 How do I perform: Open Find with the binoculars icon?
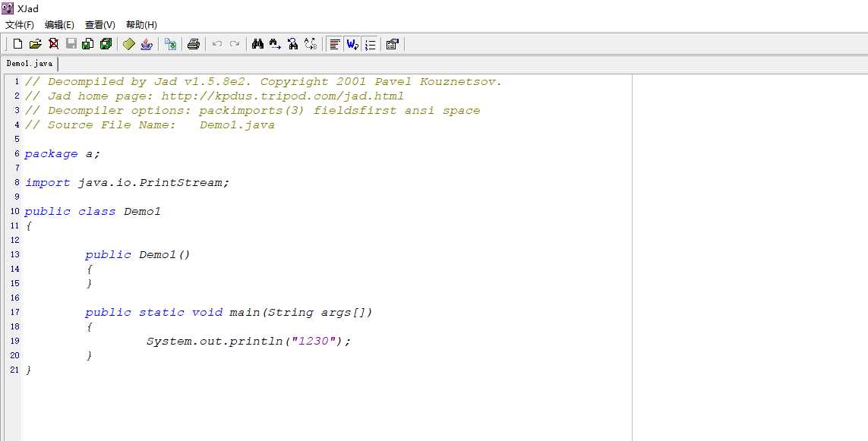click(x=257, y=44)
